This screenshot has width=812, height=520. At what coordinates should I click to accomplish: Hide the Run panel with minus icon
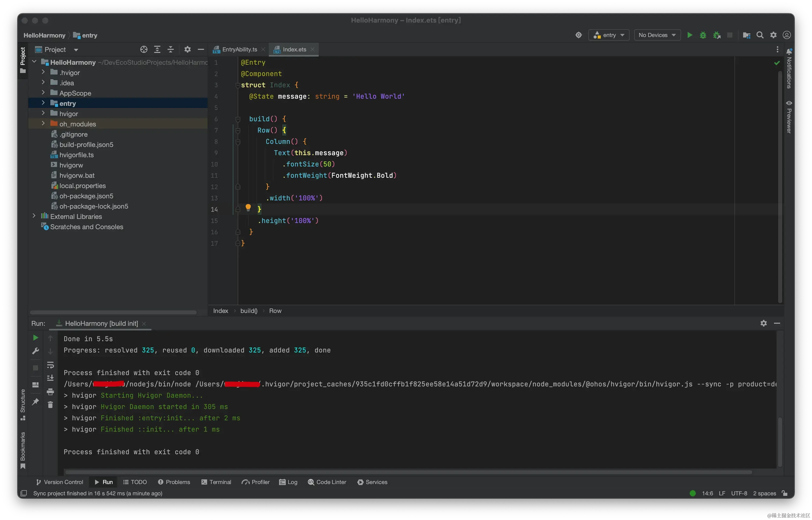tap(777, 323)
